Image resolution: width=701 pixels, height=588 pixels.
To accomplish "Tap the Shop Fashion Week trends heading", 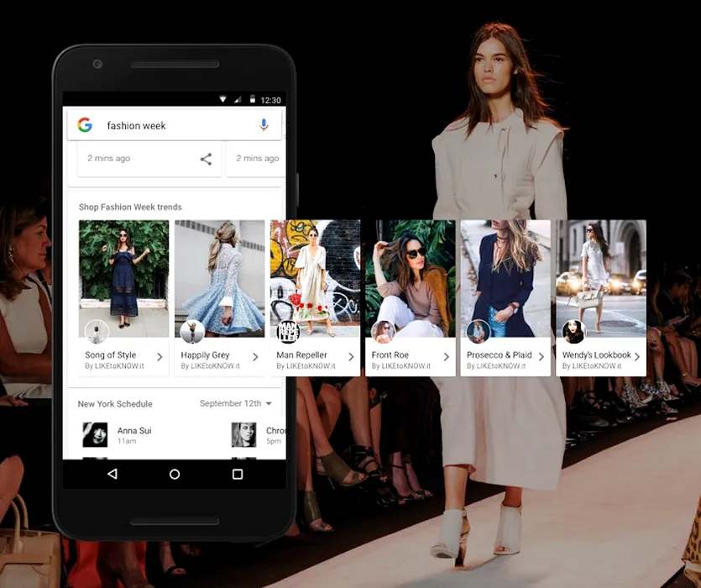I will tap(130, 207).
